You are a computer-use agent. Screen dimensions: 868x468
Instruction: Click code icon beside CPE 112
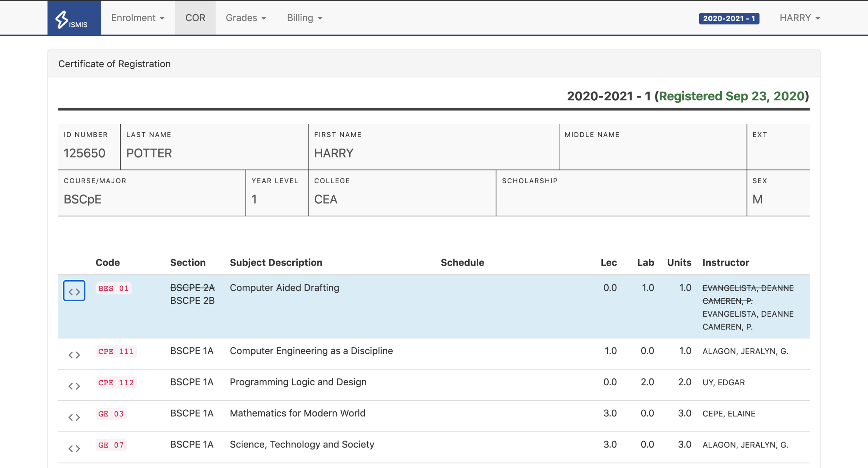(74, 386)
